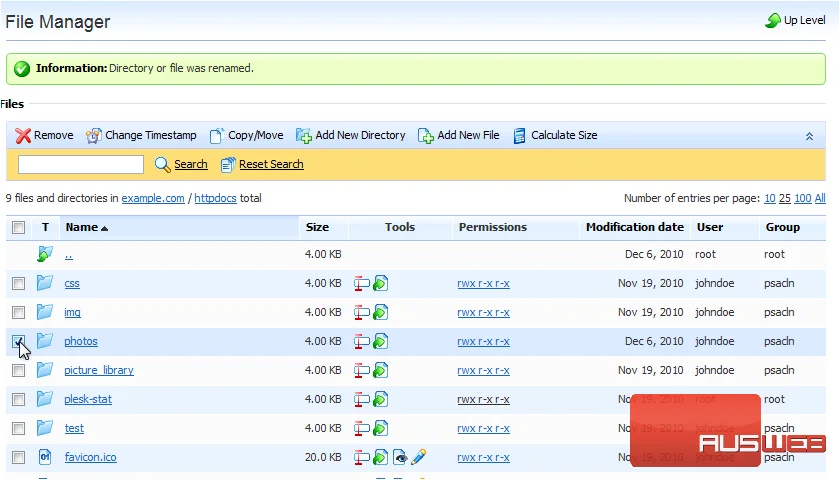Screen dimensions: 840x480
Task: Show 10 entries per page
Action: click(770, 198)
